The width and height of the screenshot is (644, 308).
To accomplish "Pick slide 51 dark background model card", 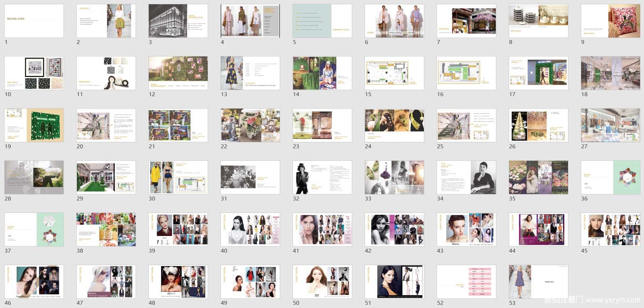I will (394, 282).
